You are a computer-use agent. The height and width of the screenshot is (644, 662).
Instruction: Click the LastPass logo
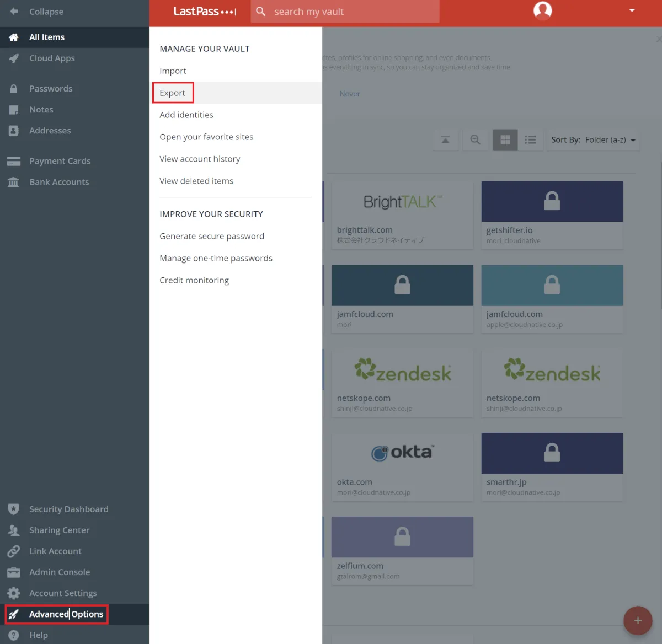pyautogui.click(x=205, y=12)
